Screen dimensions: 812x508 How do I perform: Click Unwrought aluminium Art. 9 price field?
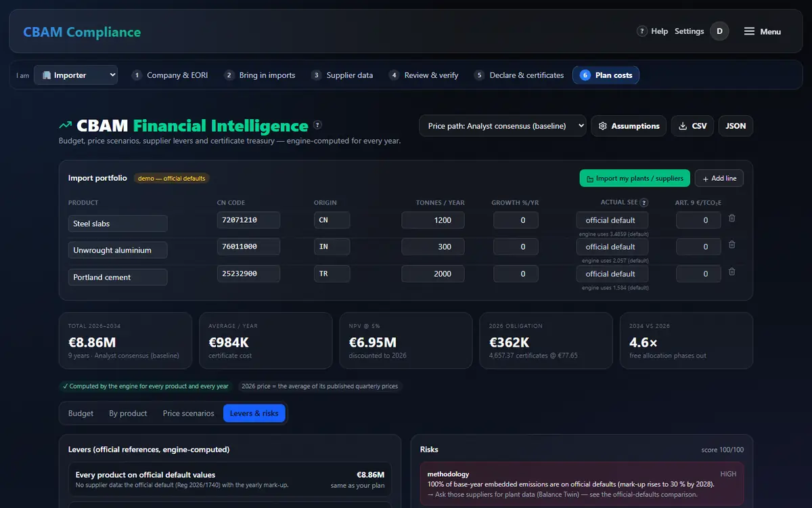pyautogui.click(x=698, y=247)
